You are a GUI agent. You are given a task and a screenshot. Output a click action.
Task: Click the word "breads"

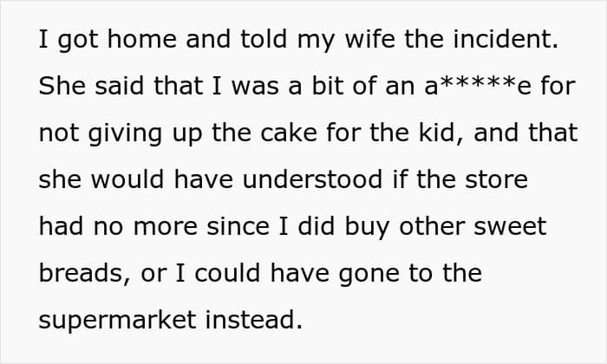(79, 273)
